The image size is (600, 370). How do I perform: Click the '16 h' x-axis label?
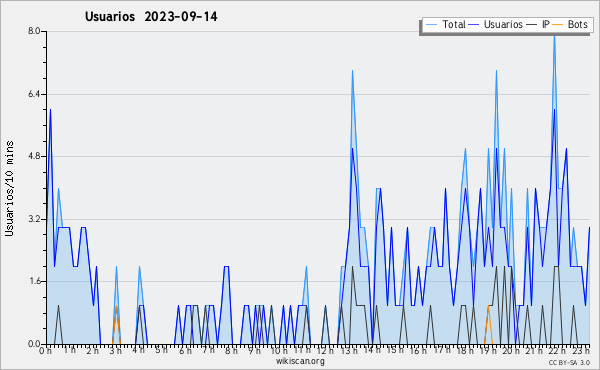(418, 350)
